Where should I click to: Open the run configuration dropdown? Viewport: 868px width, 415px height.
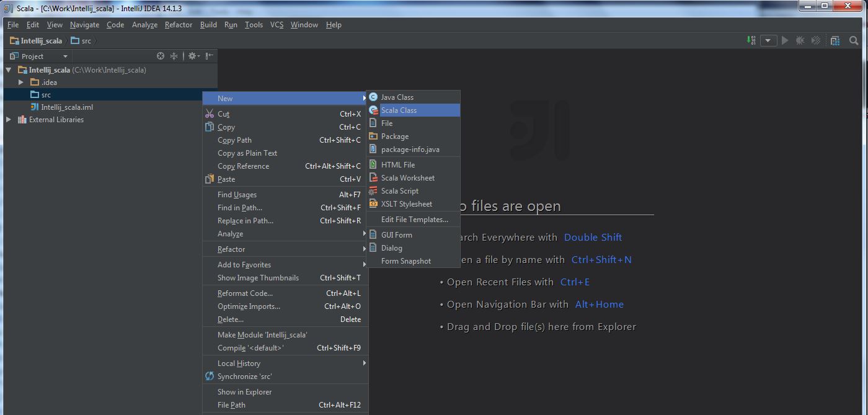point(769,40)
